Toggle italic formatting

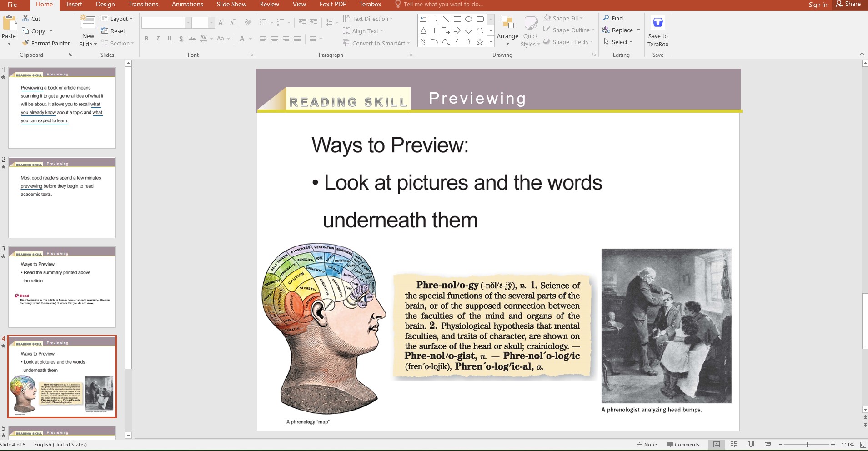[158, 39]
